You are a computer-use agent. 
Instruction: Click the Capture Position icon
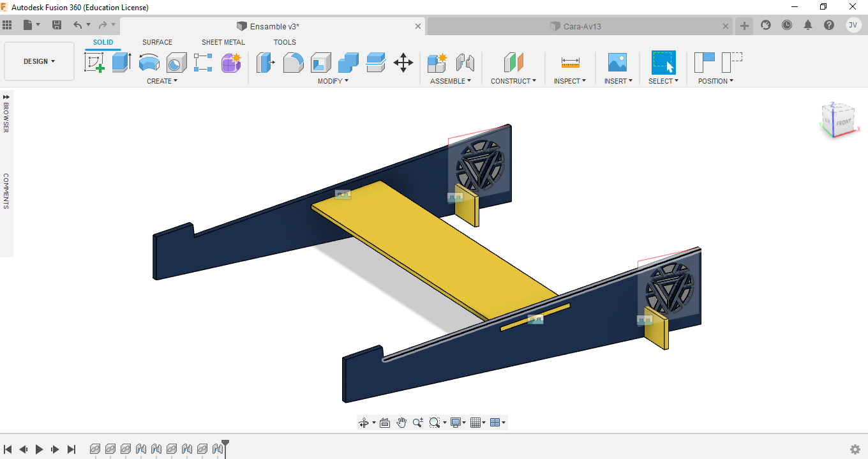tap(705, 63)
